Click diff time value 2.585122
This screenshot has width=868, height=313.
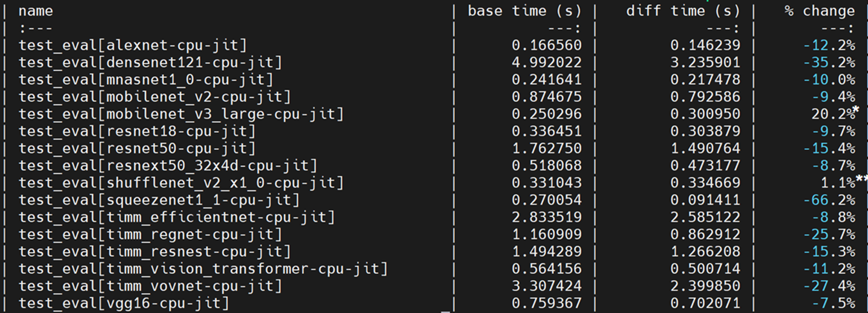coord(705,217)
